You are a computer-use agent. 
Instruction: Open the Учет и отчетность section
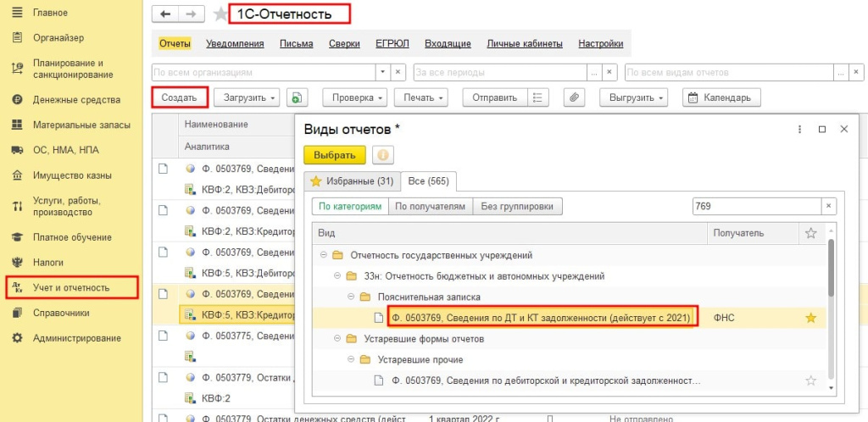(x=71, y=287)
